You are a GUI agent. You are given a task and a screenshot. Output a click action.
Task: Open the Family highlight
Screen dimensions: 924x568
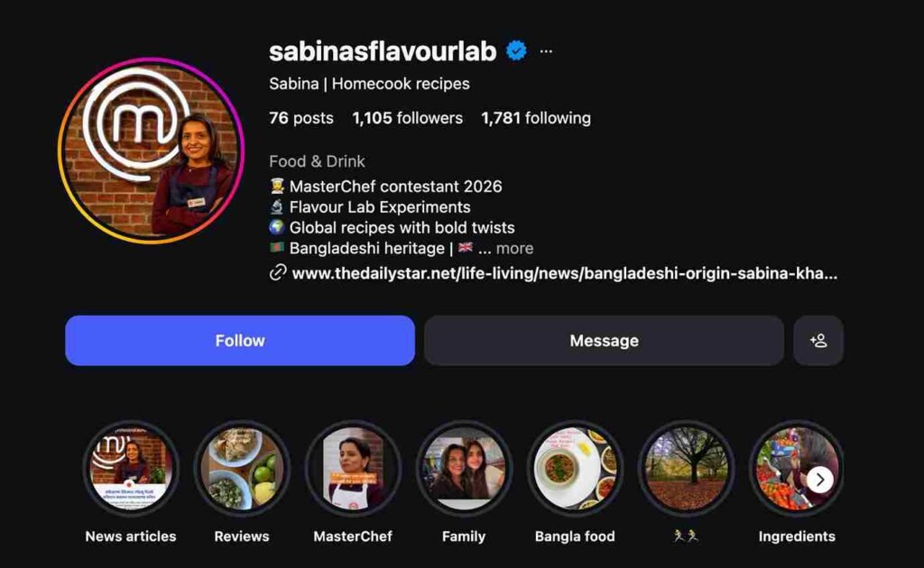coord(464,469)
